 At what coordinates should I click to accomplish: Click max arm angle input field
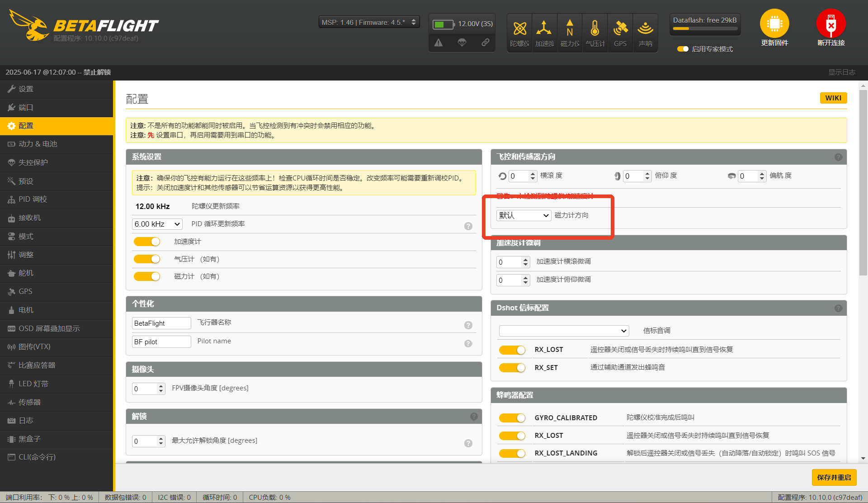148,441
